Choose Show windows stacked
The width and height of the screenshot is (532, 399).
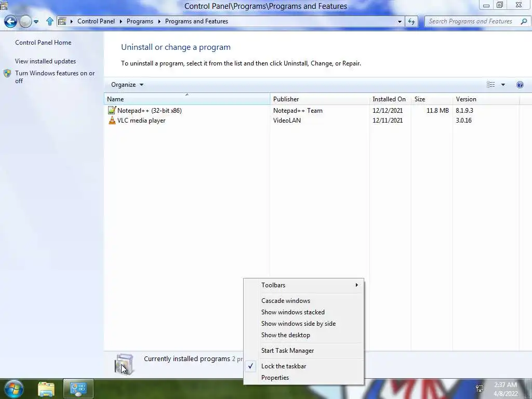pos(303,312)
